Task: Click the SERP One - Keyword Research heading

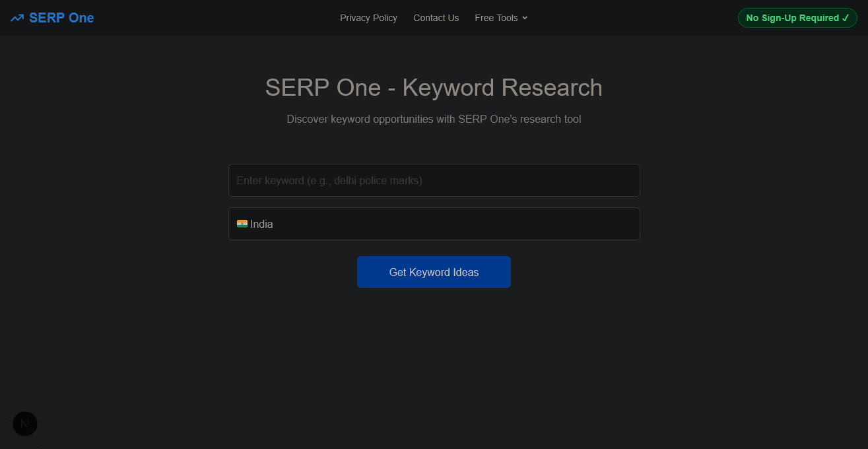Action: pos(434,87)
